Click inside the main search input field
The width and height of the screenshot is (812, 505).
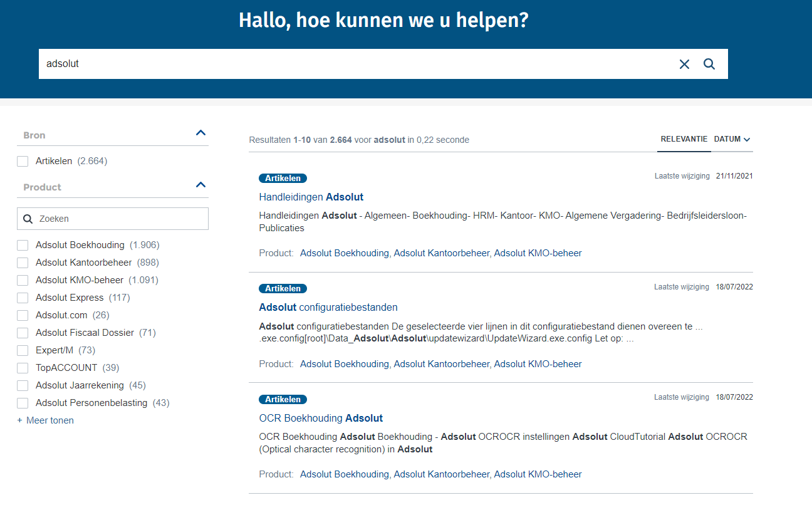click(251, 64)
